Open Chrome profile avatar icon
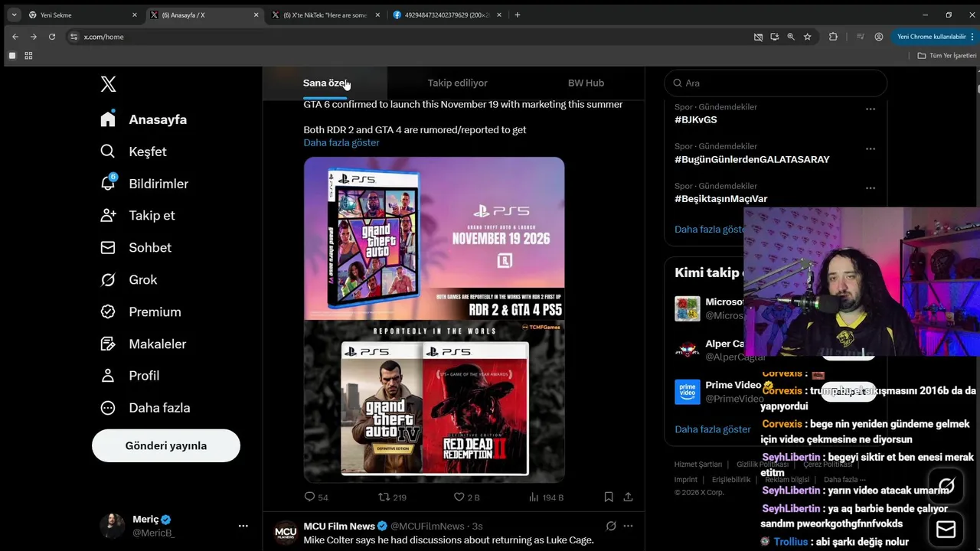This screenshot has height=551, width=980. point(879,37)
